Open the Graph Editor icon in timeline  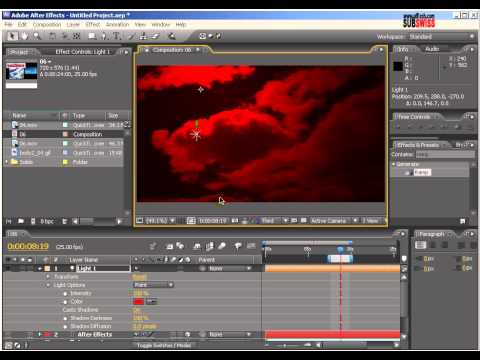click(x=251, y=246)
